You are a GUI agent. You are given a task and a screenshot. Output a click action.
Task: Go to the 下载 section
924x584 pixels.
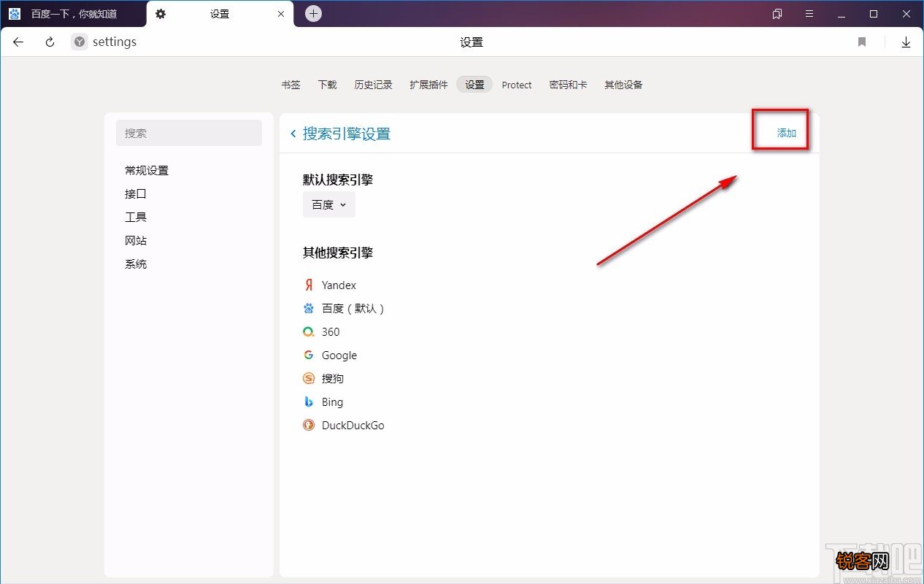pyautogui.click(x=327, y=85)
